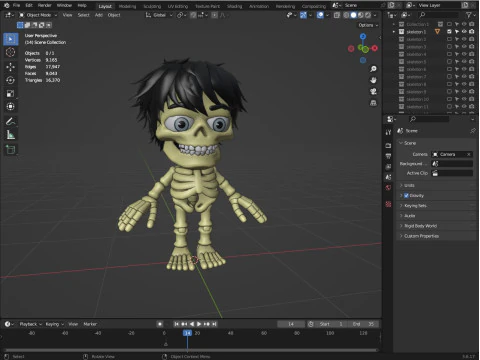Viewport: 480px width, 360px height.
Task: Click the blue Z axis on gizmo
Action: [363, 36]
